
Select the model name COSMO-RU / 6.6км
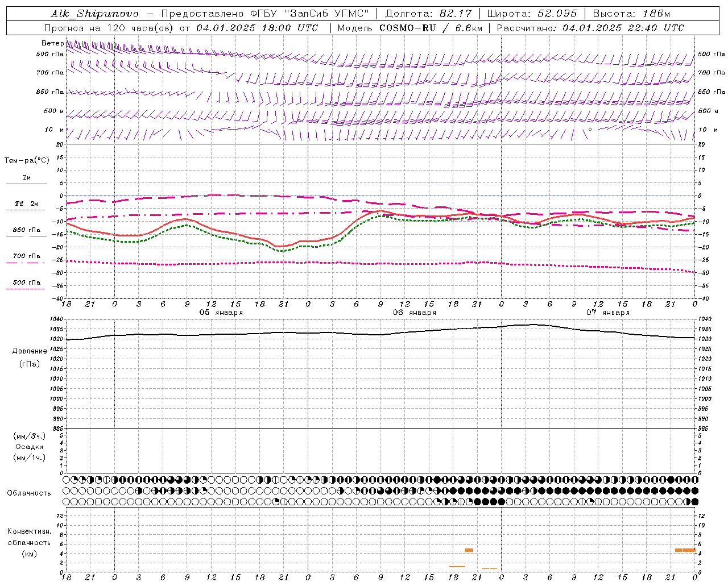coord(431,28)
